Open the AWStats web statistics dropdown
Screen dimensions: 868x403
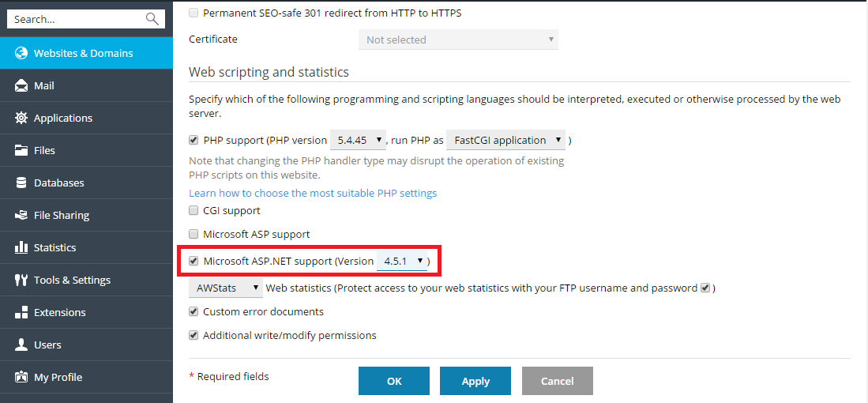click(x=226, y=288)
